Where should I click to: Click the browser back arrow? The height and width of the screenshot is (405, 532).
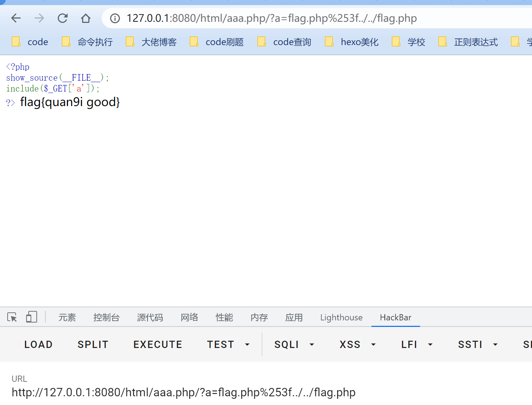pyautogui.click(x=16, y=18)
